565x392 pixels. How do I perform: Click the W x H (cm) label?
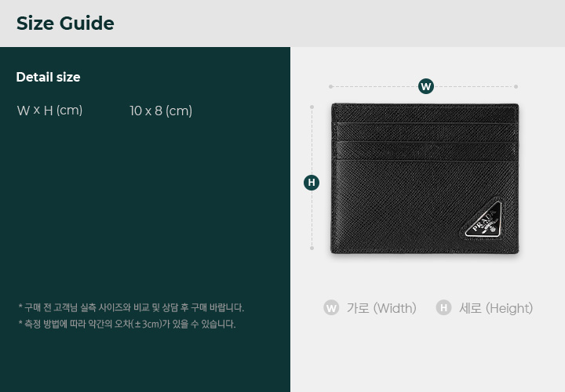pyautogui.click(x=49, y=111)
